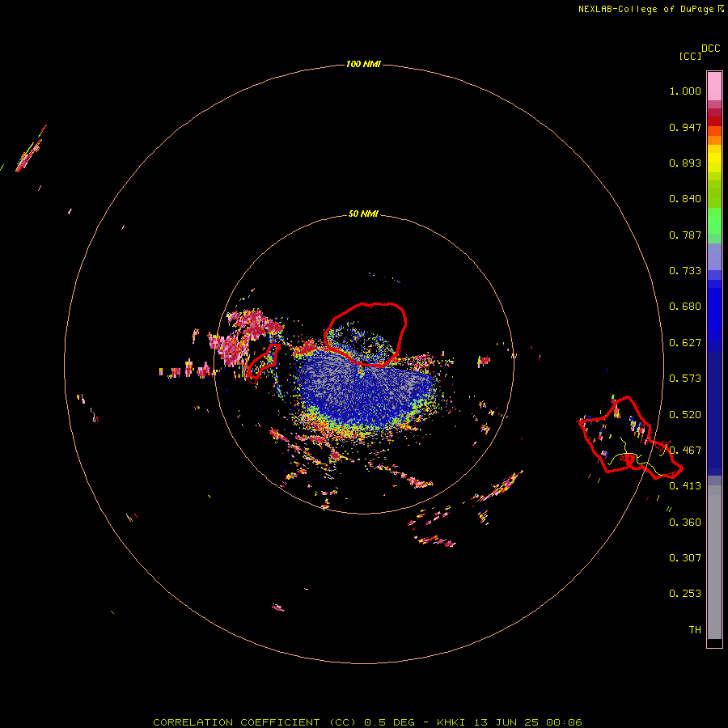Click the 1.000 legend value
728x728 pixels.
(x=685, y=91)
